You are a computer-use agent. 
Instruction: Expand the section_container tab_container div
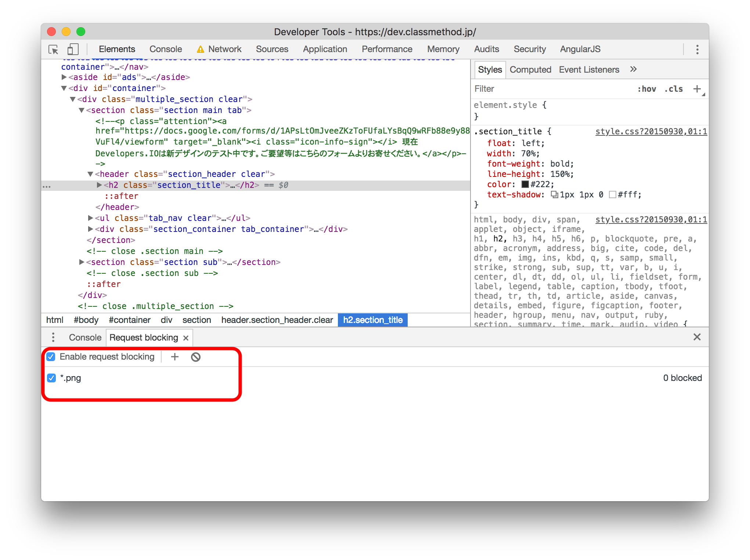coord(90,229)
